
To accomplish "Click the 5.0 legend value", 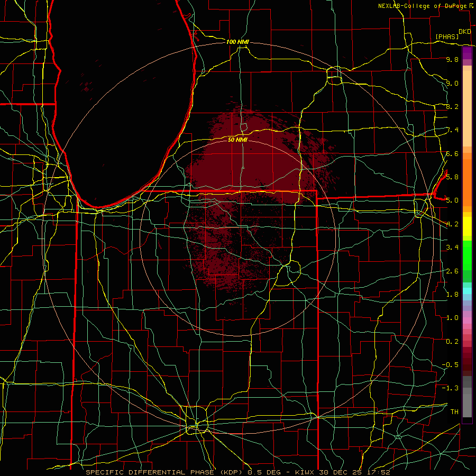I will (452, 200).
